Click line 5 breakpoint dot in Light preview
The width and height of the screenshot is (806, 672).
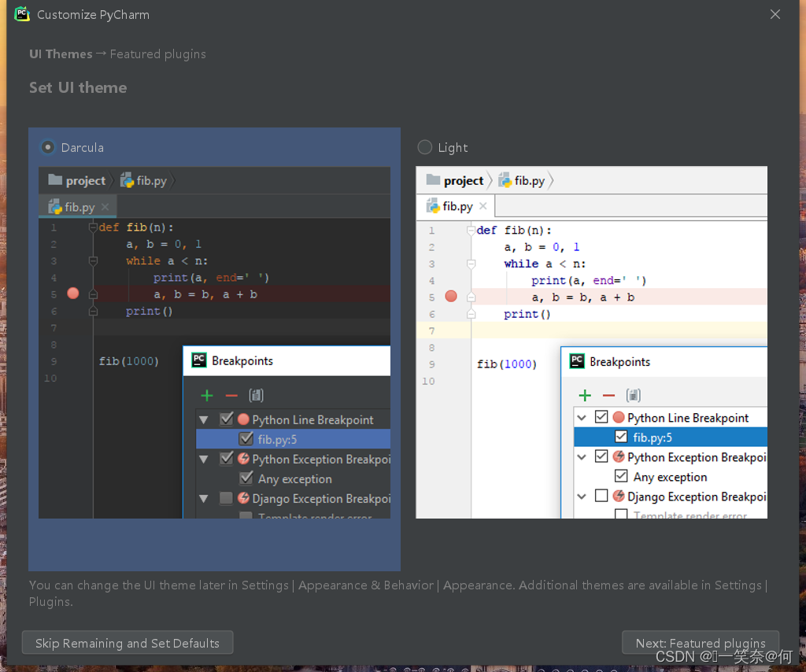click(451, 296)
